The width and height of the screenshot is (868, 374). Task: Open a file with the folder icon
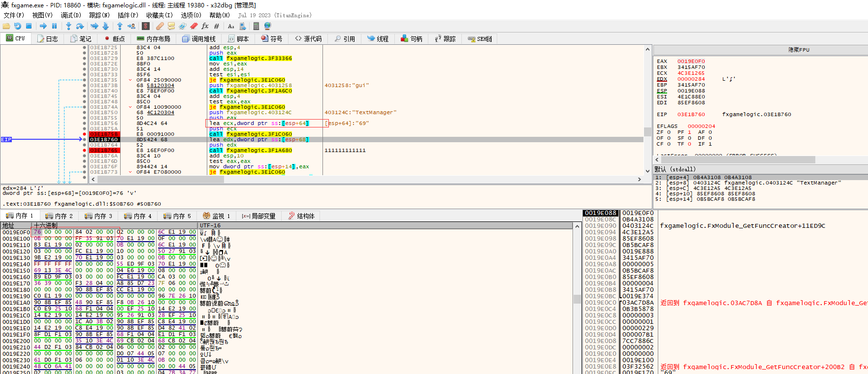(6, 26)
